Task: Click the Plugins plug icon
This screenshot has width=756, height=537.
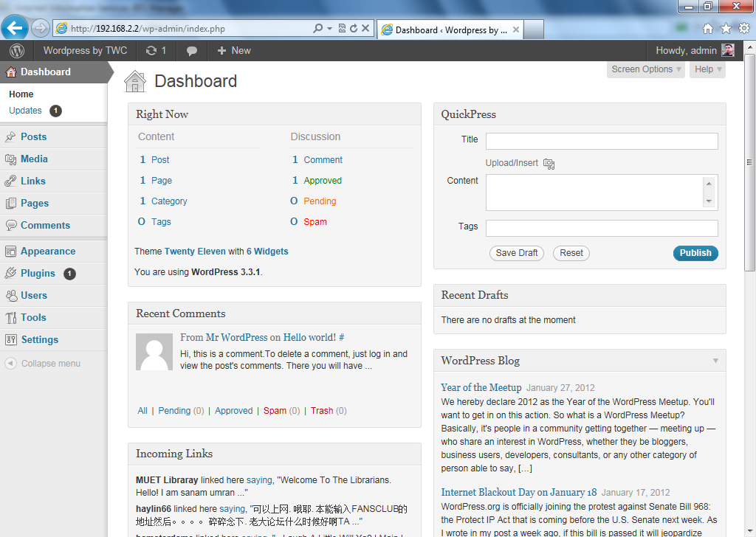Action: coord(10,273)
